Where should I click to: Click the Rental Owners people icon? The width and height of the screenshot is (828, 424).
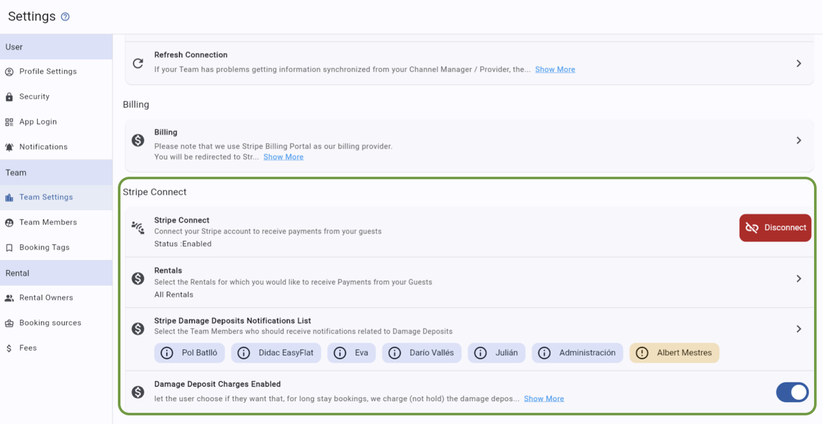pyautogui.click(x=9, y=298)
